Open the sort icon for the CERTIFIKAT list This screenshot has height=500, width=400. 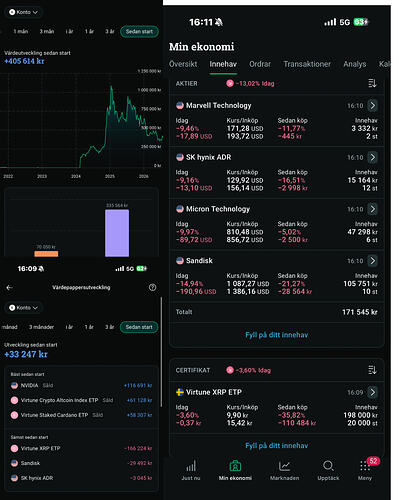coord(372,370)
